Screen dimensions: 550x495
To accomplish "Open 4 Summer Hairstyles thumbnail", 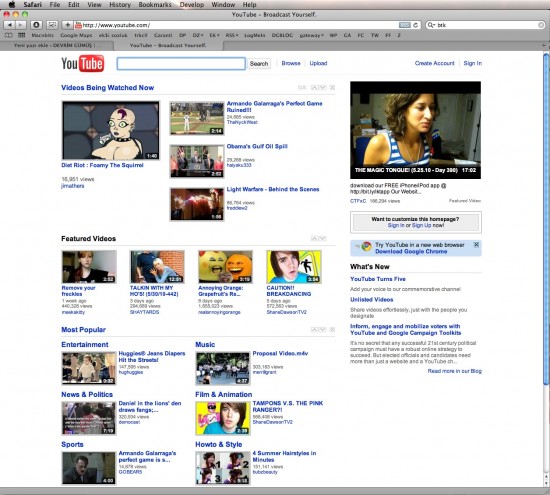I will pyautogui.click(x=222, y=468).
